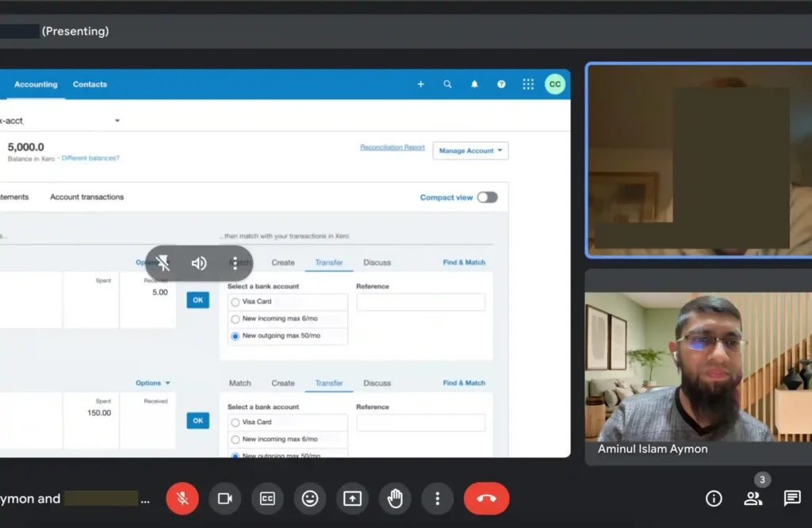Click the Reference field for the 5.00 transaction
The image size is (812, 528).
click(421, 302)
